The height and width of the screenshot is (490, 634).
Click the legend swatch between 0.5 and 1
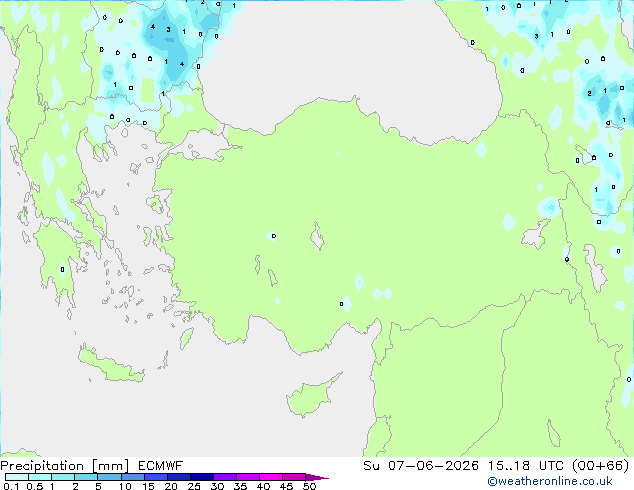tap(40, 477)
